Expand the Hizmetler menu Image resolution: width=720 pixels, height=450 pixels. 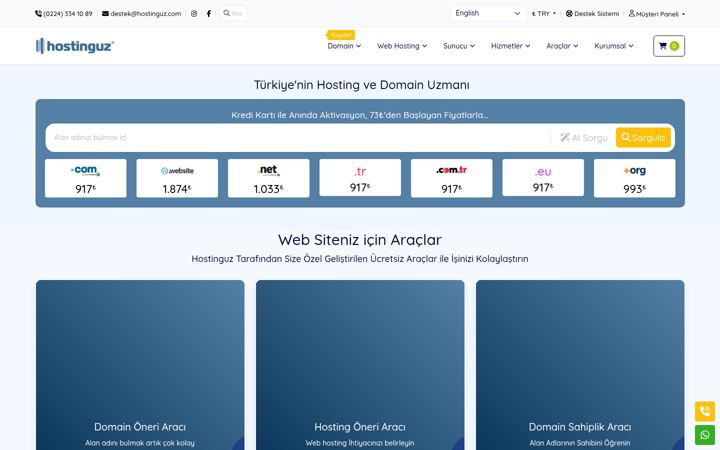click(510, 46)
